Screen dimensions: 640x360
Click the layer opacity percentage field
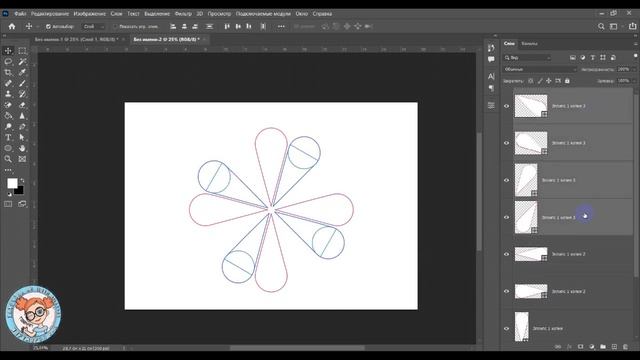[623, 69]
